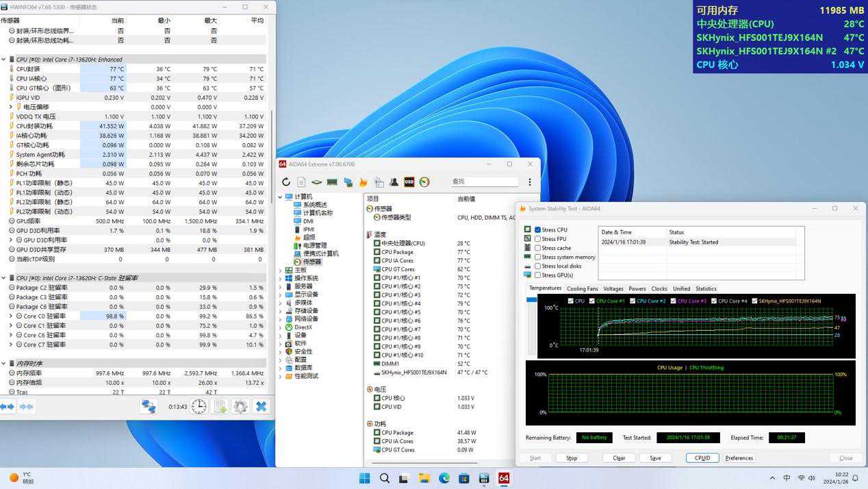Switch to the Cooling Fans tab
Viewport: 868px width, 489px height.
pos(582,289)
